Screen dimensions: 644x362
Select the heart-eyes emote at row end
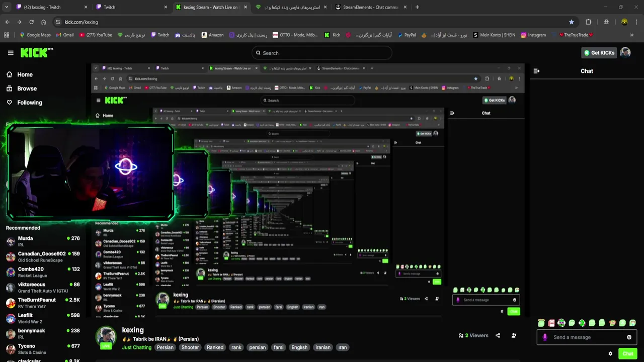[632, 323]
